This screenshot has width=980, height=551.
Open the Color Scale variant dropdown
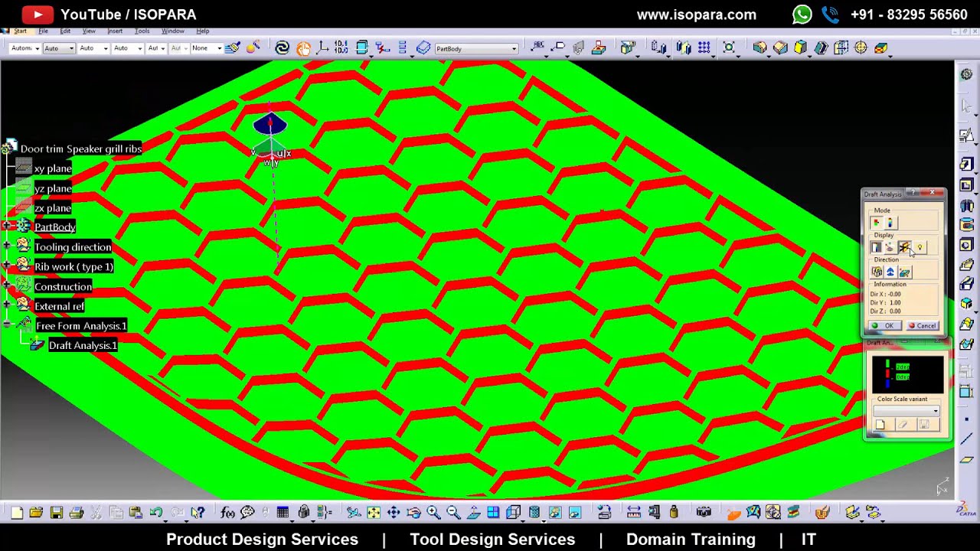(935, 412)
